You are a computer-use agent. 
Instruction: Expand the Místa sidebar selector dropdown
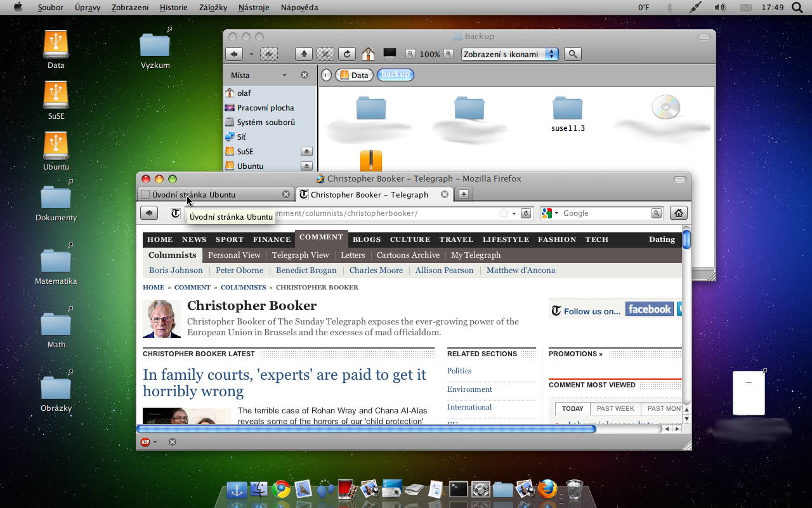coord(284,75)
